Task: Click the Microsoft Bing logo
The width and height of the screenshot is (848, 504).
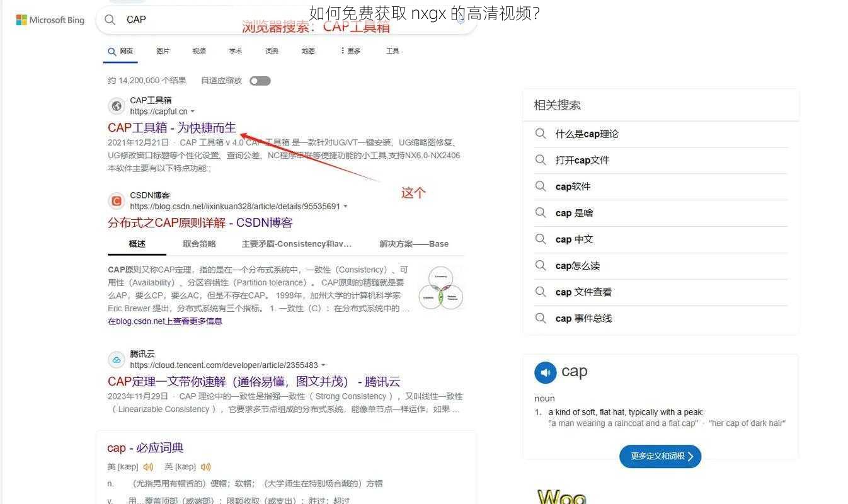Action: pos(50,20)
